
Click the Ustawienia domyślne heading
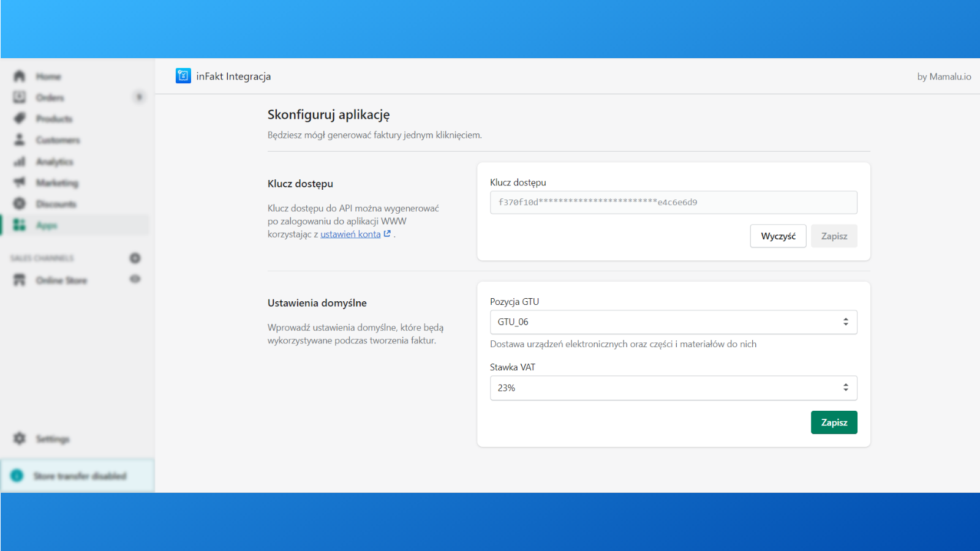pos(317,303)
